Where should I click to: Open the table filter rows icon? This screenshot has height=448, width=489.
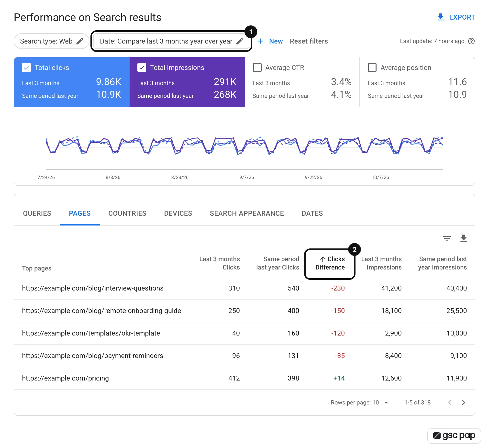coord(447,238)
